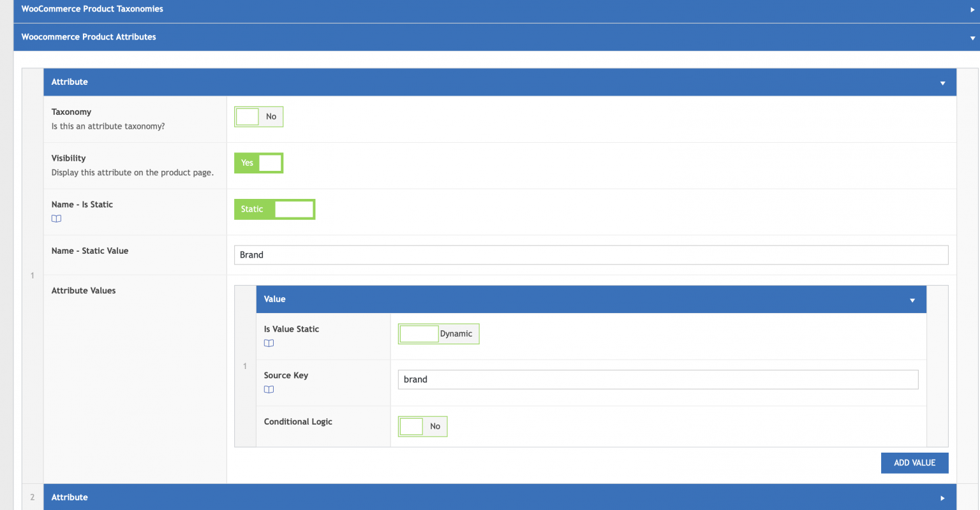Toggle the Name Static switch
980x510 pixels.
[x=274, y=209]
